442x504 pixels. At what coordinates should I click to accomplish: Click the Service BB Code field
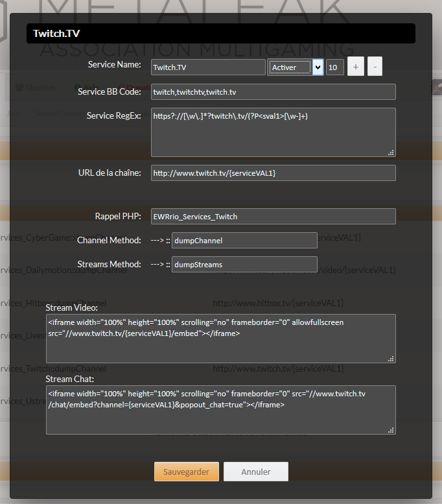point(273,92)
